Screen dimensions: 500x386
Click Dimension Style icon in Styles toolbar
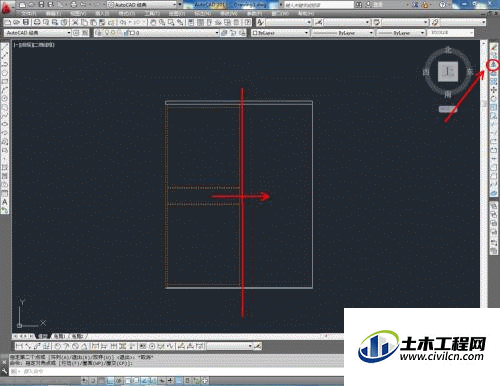318,22
